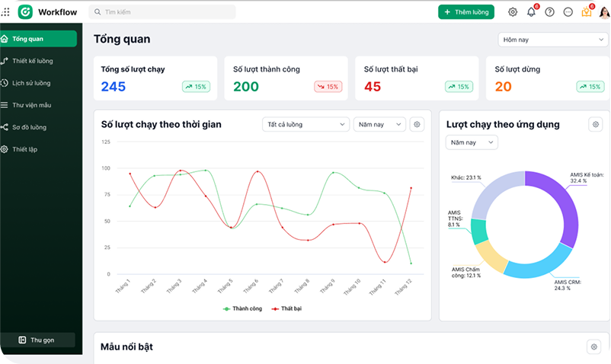Collapse sidebar with Thu gọn button
The image size is (611, 364).
pyautogui.click(x=37, y=340)
